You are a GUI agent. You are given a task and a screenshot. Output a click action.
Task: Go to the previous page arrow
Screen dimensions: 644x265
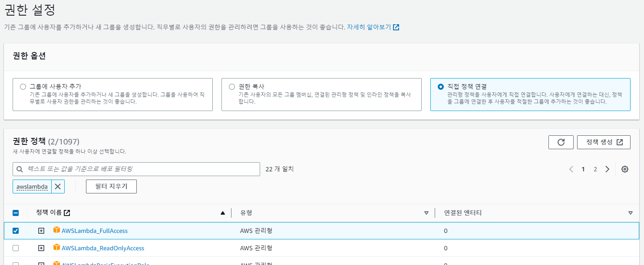point(571,169)
